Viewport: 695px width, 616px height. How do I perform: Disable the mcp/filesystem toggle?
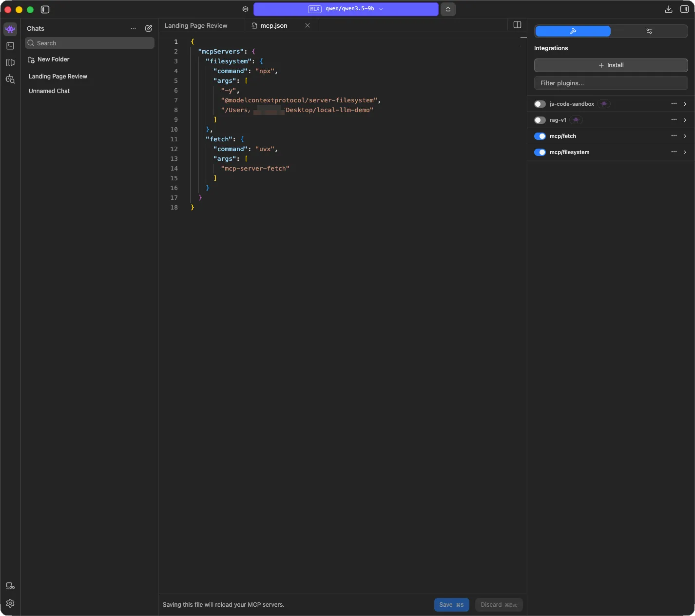point(540,152)
